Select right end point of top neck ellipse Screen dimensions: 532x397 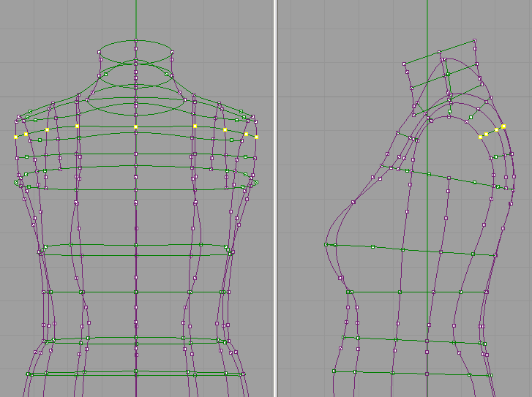click(x=173, y=52)
